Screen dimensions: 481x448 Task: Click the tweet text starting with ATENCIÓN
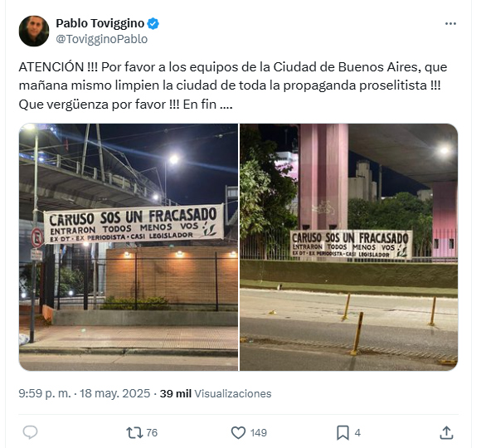point(233,85)
